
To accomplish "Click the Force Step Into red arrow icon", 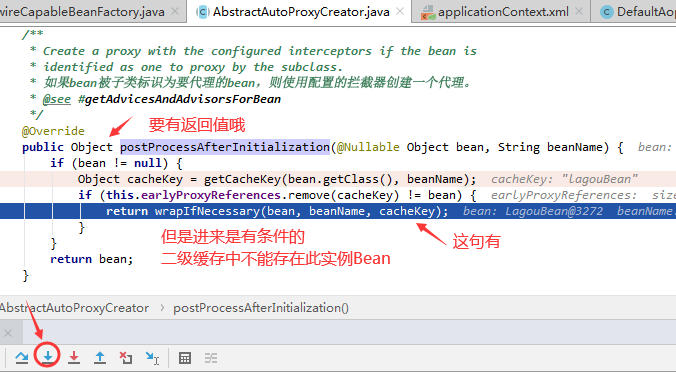I will coord(74,357).
